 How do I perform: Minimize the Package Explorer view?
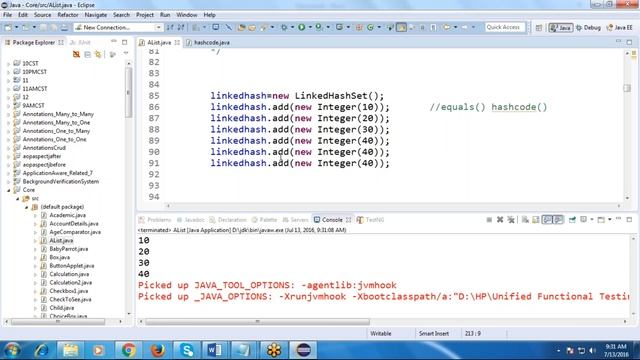coord(114,42)
